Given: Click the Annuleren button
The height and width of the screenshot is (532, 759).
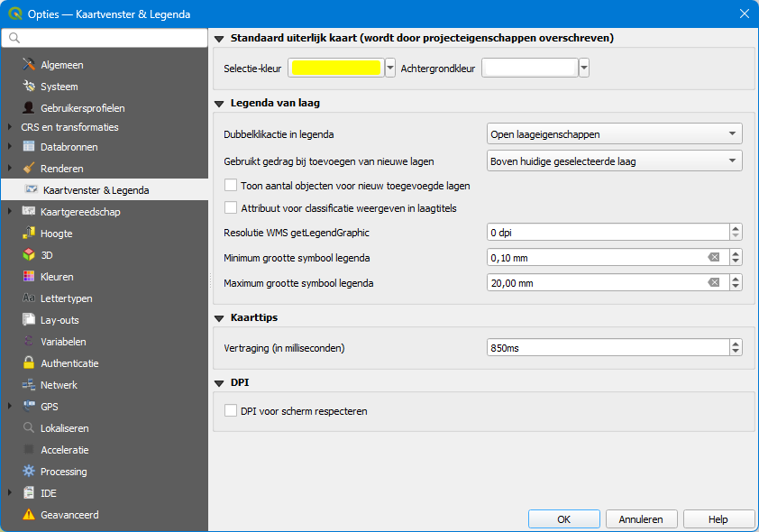Looking at the screenshot, I should tap(641, 519).
